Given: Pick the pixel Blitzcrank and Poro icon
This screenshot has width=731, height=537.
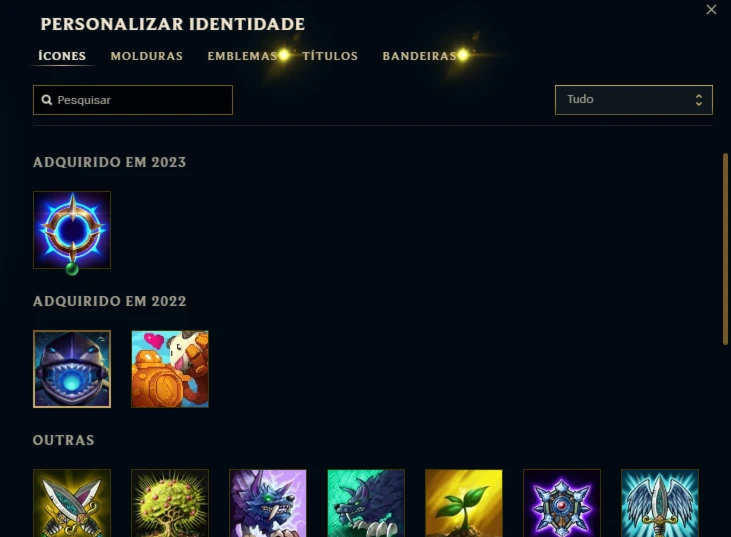Looking at the screenshot, I should coord(170,369).
